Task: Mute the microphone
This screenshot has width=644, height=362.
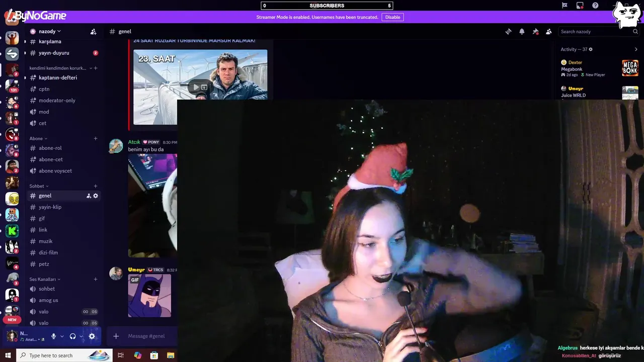Action: coord(53,336)
